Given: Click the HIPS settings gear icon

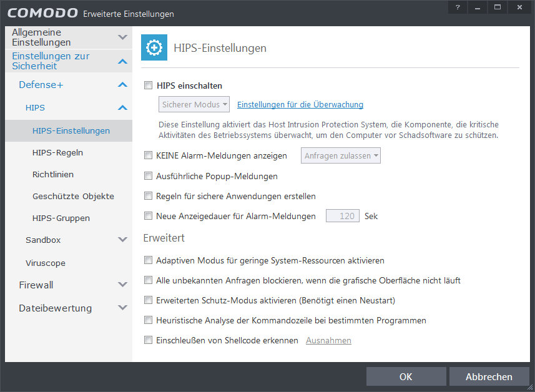Looking at the screenshot, I should pyautogui.click(x=154, y=47).
